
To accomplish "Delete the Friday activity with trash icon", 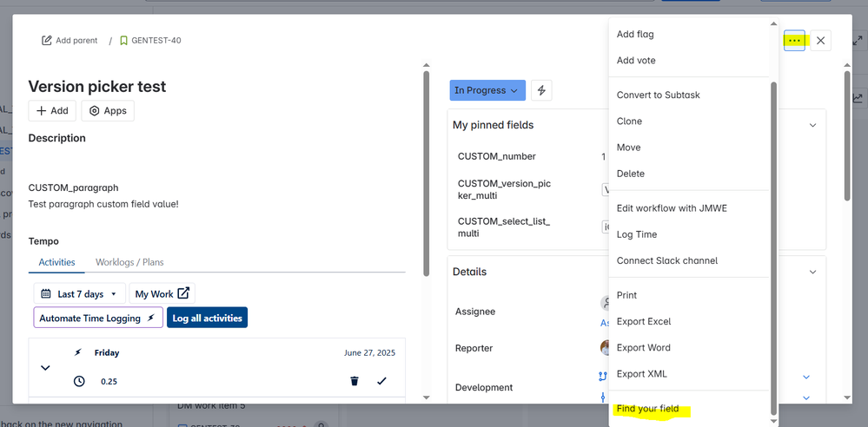I will click(354, 381).
